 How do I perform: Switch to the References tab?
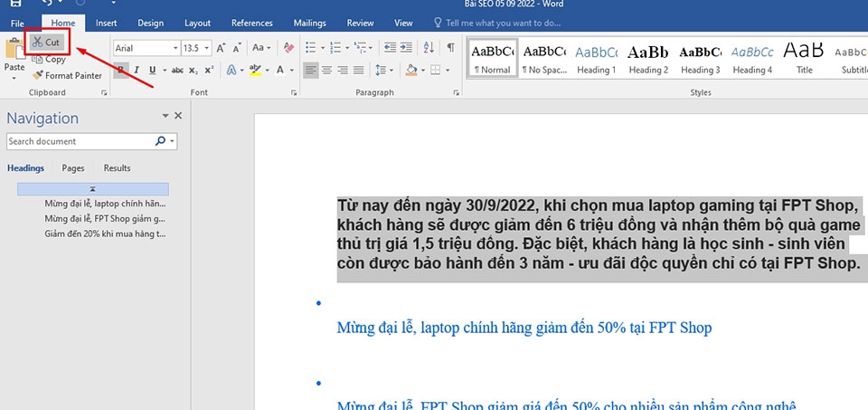(252, 24)
